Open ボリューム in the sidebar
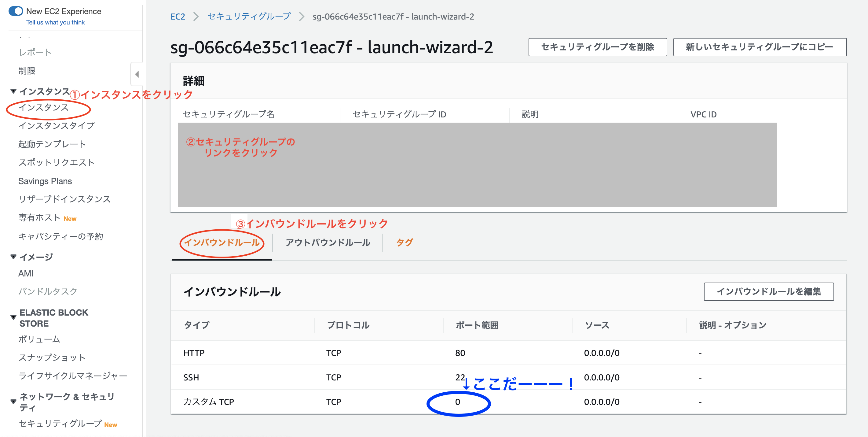The width and height of the screenshot is (868, 437). (39, 339)
